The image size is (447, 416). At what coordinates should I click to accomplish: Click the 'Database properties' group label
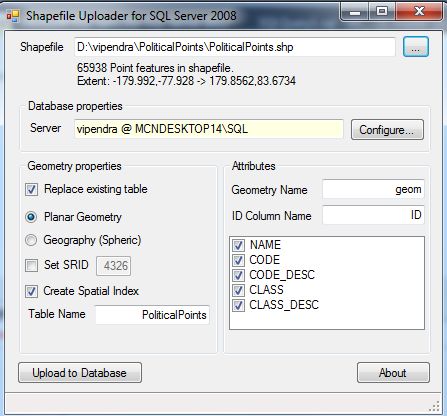click(x=75, y=106)
